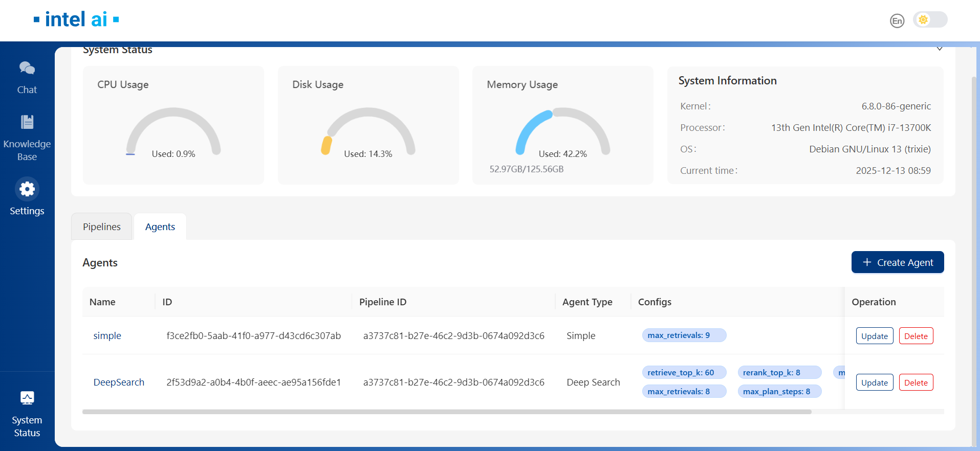This screenshot has height=451, width=980.
Task: Open the DeepSearch agent name link
Action: coord(119,382)
